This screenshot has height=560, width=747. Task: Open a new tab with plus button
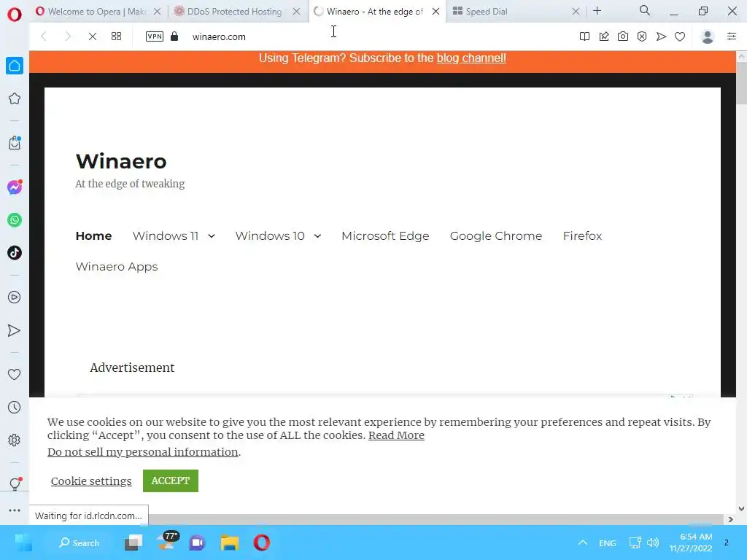click(x=597, y=10)
